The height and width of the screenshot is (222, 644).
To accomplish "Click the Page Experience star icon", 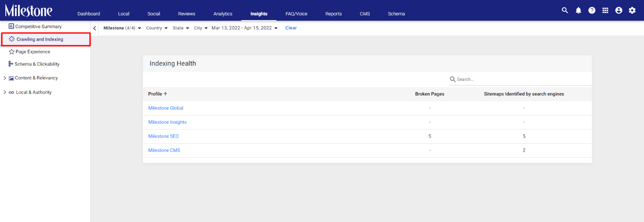I will click(12, 51).
